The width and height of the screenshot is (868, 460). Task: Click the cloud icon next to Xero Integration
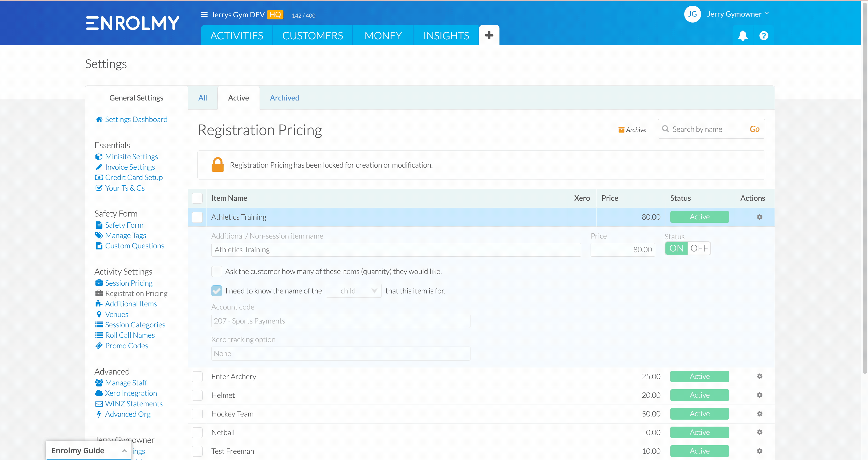(99, 393)
